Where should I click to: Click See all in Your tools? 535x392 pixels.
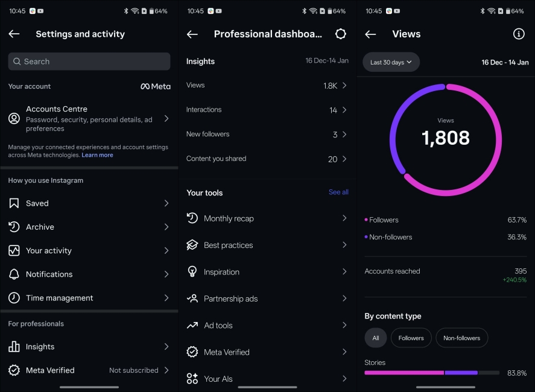tap(338, 192)
